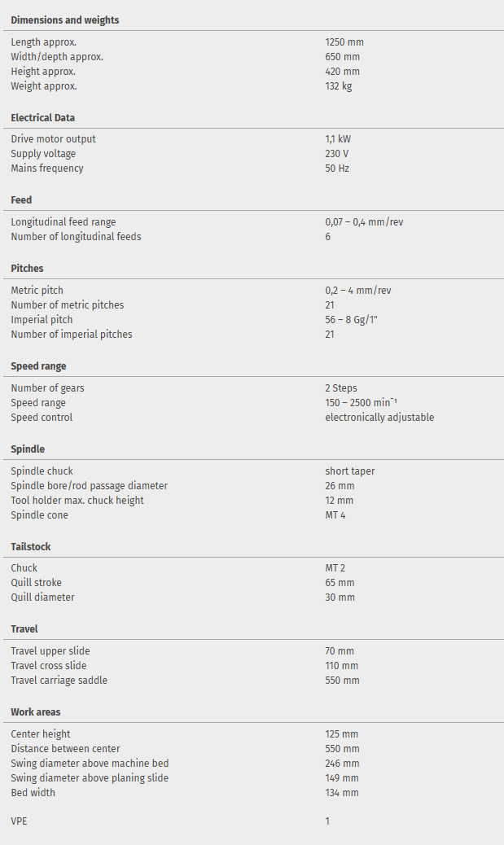504x845 pixels.
Task: Select the Travel cross slide label
Action: click(x=48, y=666)
